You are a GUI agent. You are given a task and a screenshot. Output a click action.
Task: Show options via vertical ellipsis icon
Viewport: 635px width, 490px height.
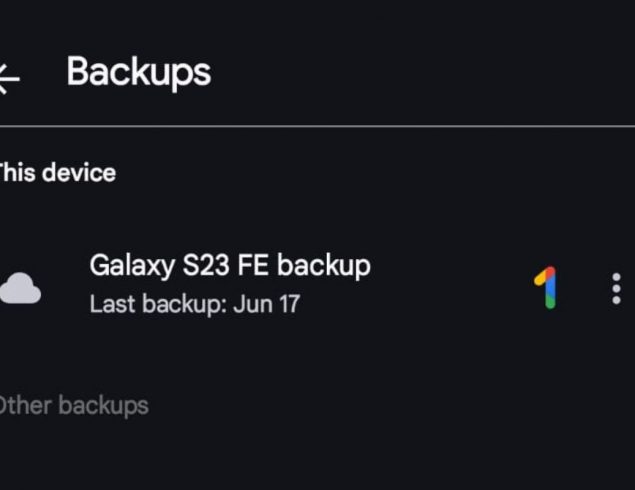[615, 288]
